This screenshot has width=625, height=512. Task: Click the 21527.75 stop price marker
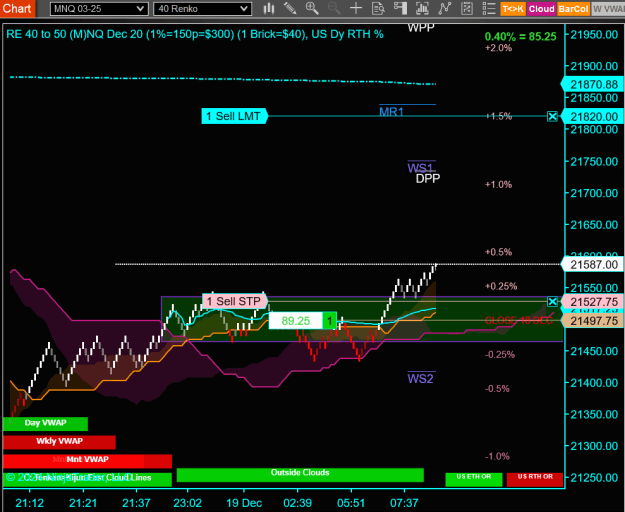(593, 302)
